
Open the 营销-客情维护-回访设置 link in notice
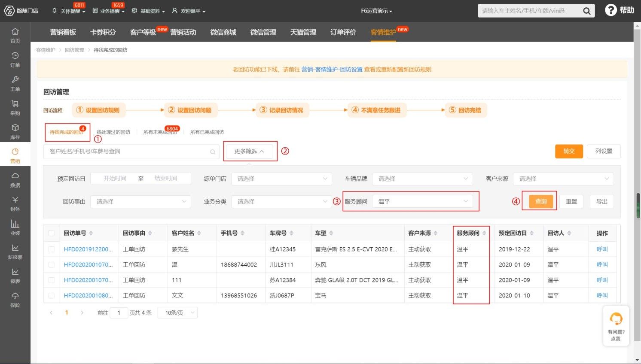(x=332, y=70)
